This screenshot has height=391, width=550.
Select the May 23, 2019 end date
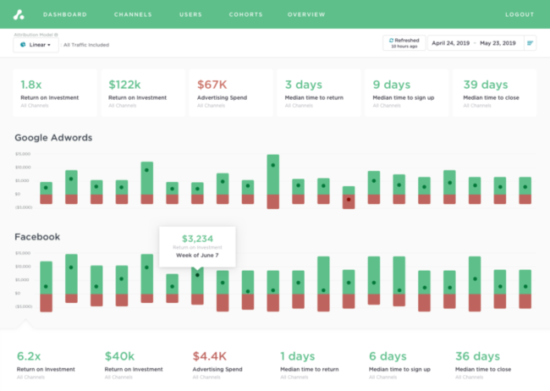pyautogui.click(x=498, y=43)
